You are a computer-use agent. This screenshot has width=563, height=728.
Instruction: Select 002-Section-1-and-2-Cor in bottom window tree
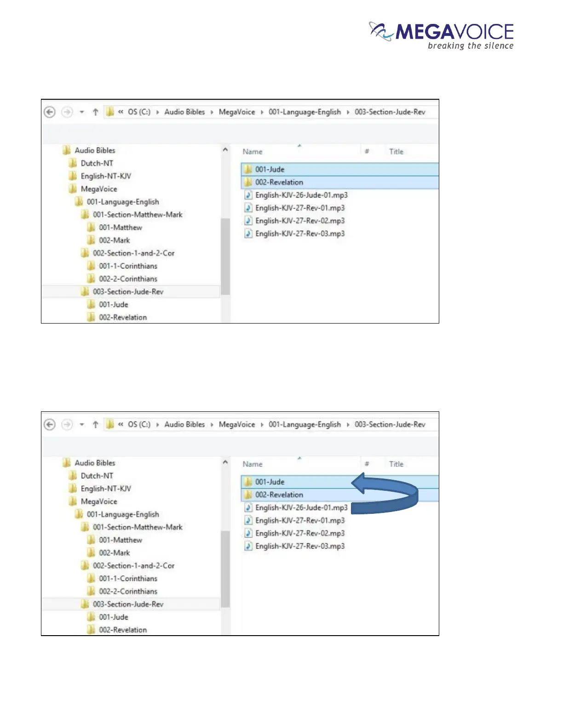click(x=127, y=566)
